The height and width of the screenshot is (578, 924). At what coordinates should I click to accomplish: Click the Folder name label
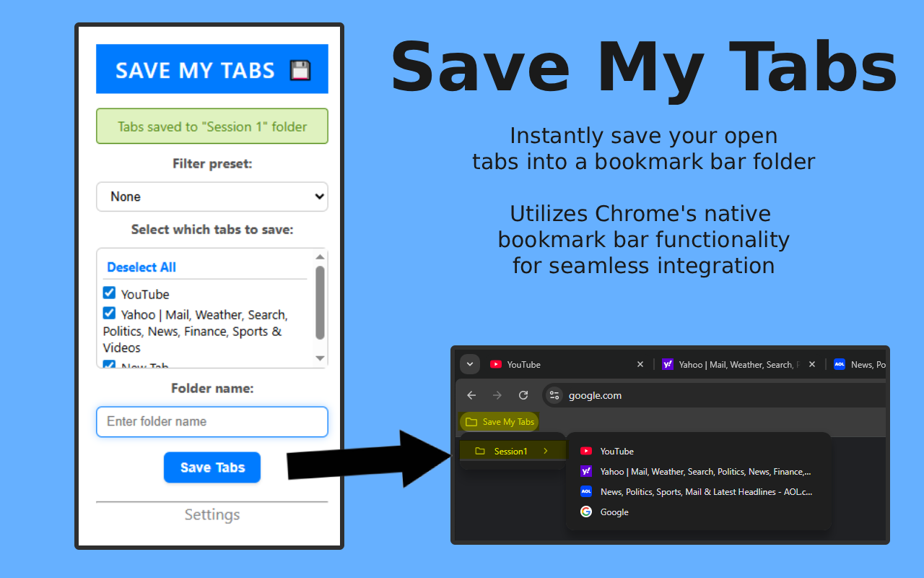[212, 388]
